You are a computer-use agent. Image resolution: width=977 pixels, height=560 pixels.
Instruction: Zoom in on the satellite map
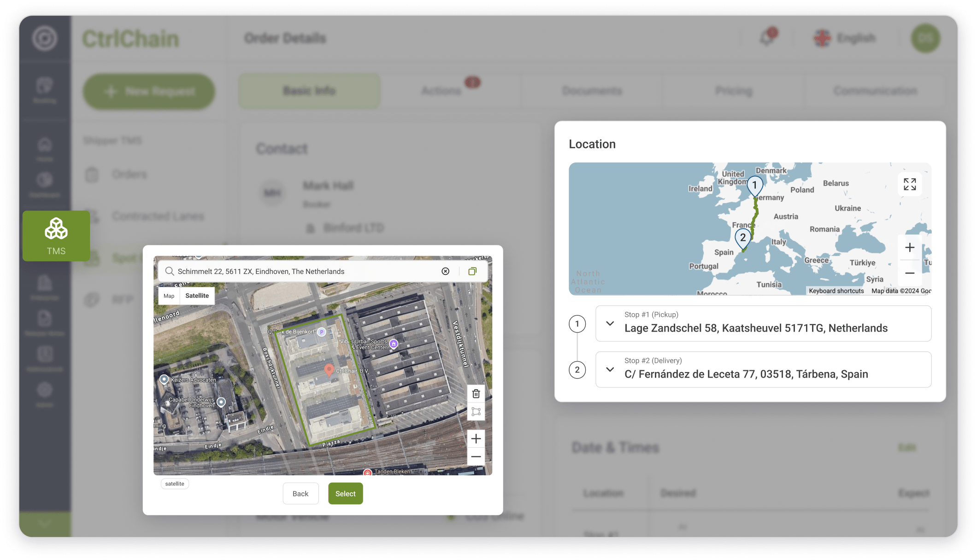(476, 438)
